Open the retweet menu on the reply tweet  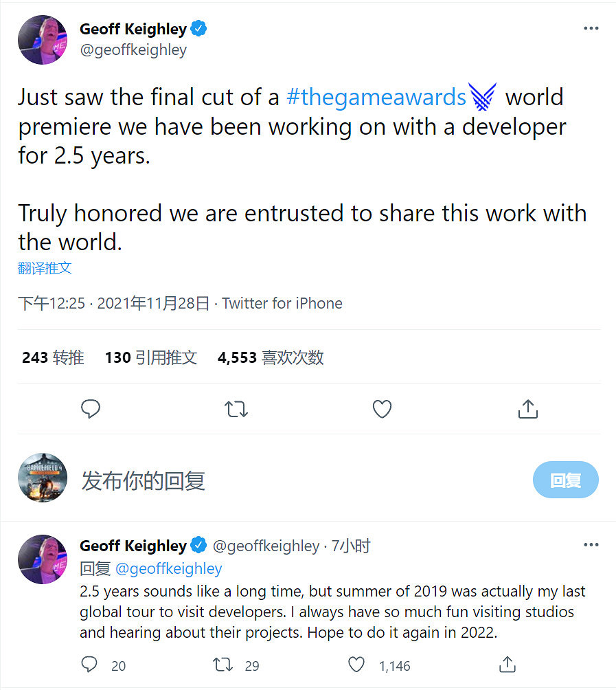point(222,665)
